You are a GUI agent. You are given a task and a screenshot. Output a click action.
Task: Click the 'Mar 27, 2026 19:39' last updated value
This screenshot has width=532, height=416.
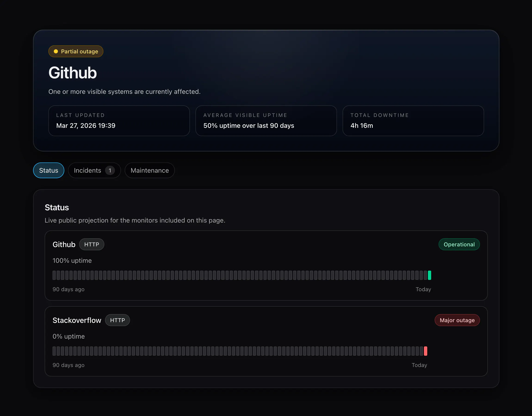coord(86,125)
